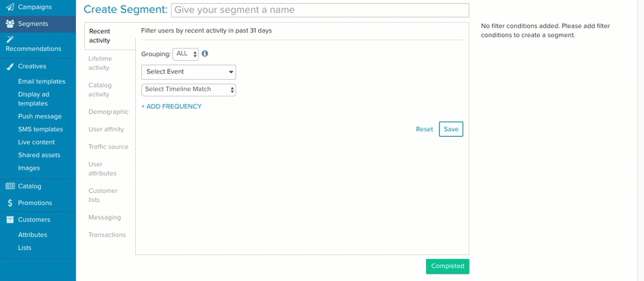
Task: Open Email templates in sidebar
Action: [x=42, y=81]
